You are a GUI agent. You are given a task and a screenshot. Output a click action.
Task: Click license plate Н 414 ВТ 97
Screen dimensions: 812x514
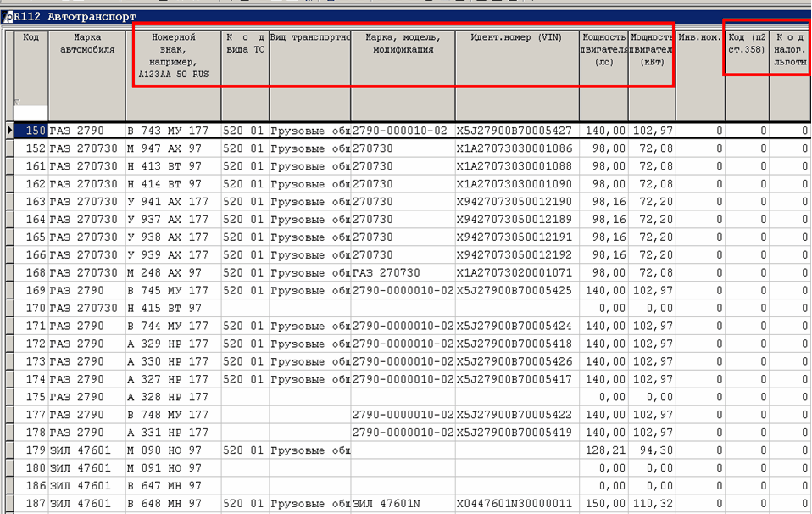tap(164, 184)
